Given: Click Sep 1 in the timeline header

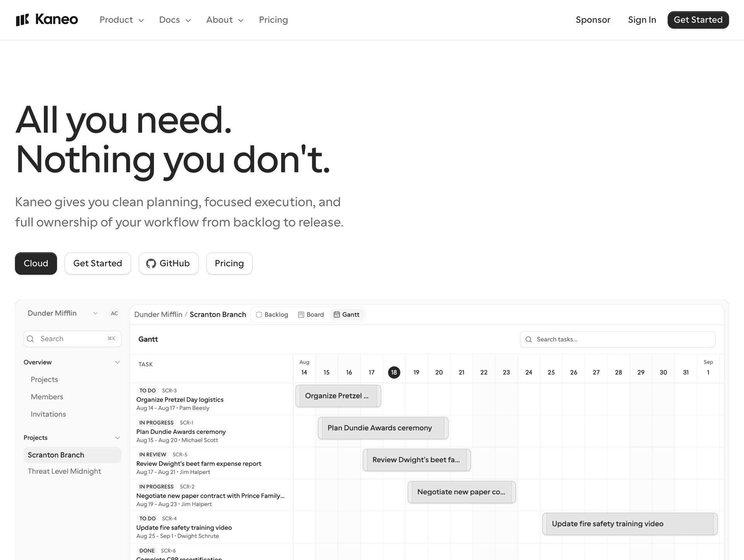Looking at the screenshot, I should click(708, 368).
